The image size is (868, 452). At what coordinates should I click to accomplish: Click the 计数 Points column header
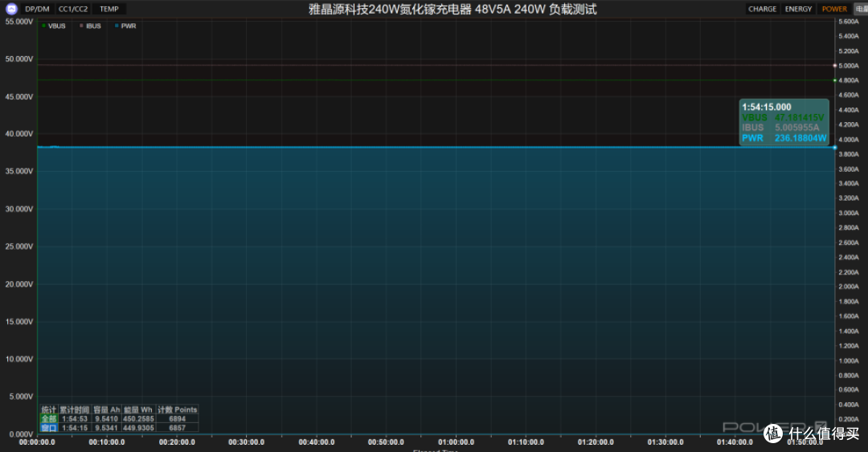(177, 410)
